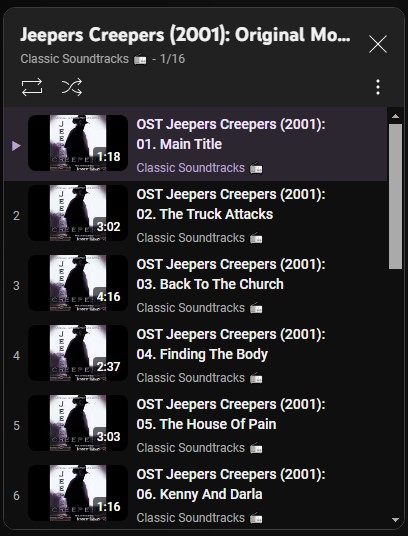
Task: Click the now-playing triangle indicator
Action: (16, 146)
